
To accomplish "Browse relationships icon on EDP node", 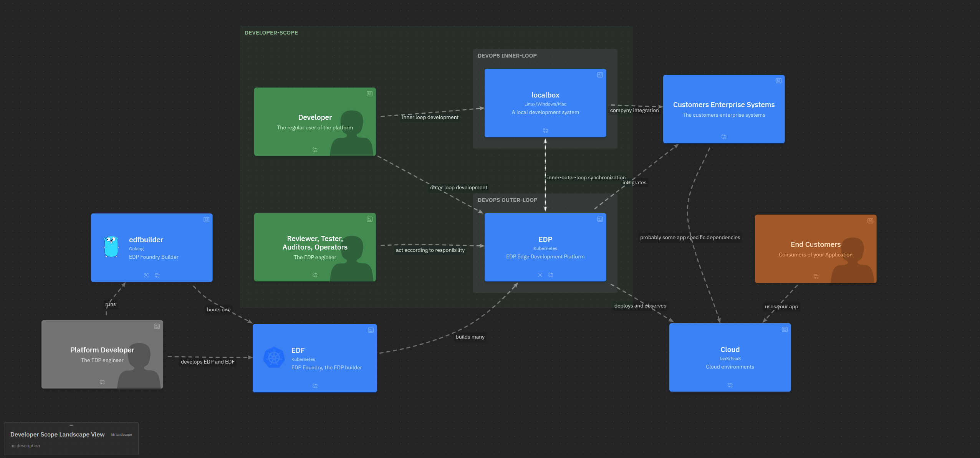I will [551, 275].
